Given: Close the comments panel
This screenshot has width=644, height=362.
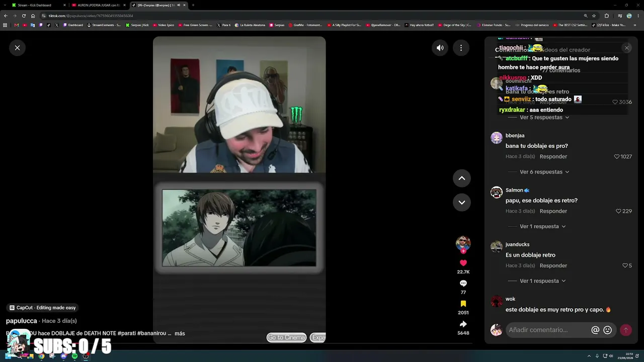Looking at the screenshot, I should tap(626, 48).
